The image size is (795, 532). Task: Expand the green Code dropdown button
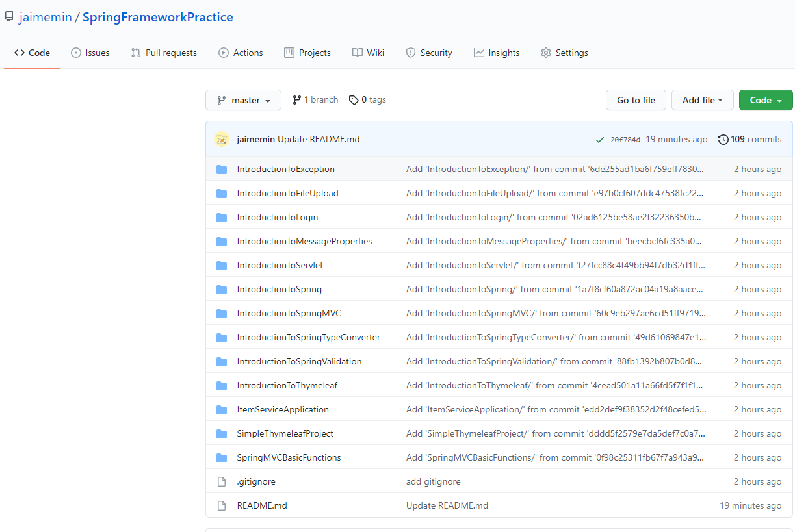766,100
